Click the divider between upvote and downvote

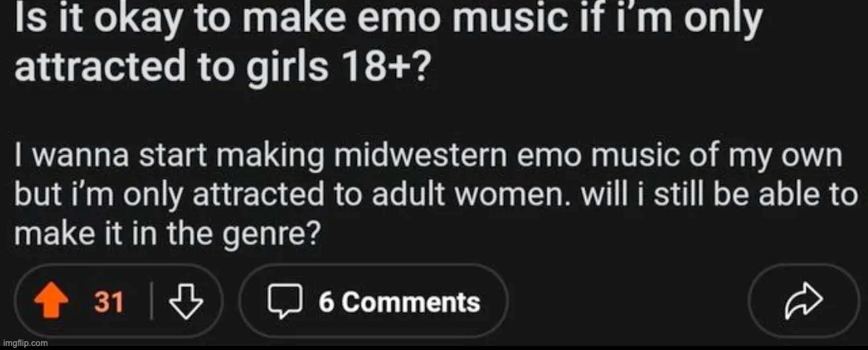tap(151, 303)
